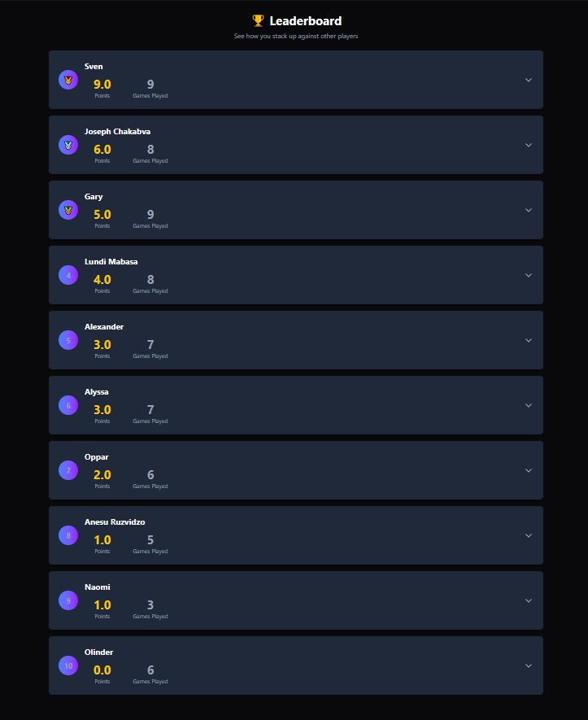Expand Joseph Chakabva's row chevron
This screenshot has height=720, width=588.
(529, 145)
